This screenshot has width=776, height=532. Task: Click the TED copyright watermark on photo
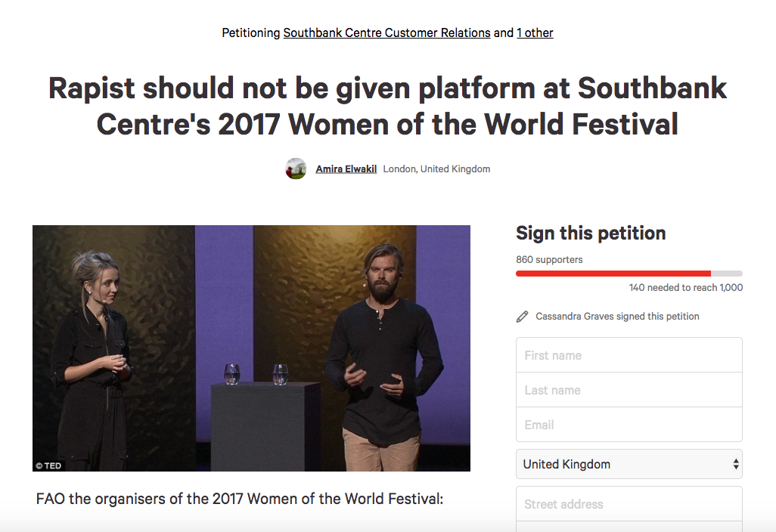tap(48, 466)
